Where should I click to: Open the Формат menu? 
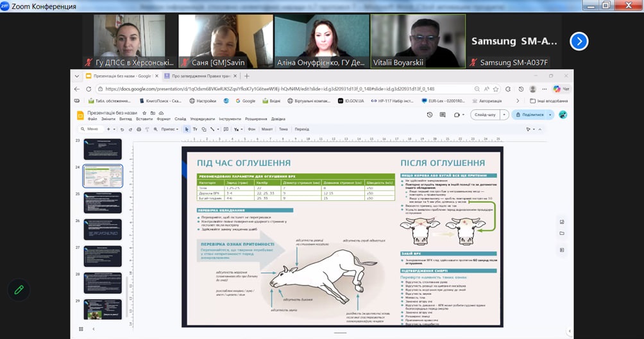tap(164, 119)
